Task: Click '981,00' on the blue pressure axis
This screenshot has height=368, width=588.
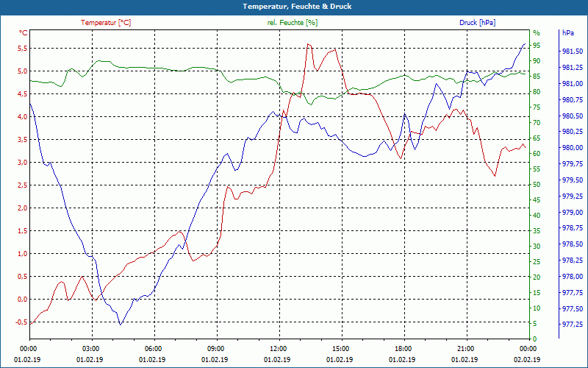Action: point(573,84)
